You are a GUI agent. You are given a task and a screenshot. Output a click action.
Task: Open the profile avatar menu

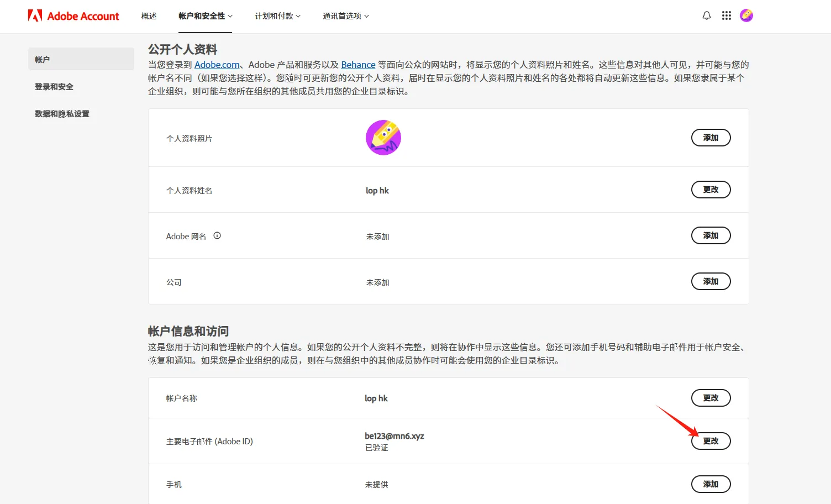click(x=746, y=15)
